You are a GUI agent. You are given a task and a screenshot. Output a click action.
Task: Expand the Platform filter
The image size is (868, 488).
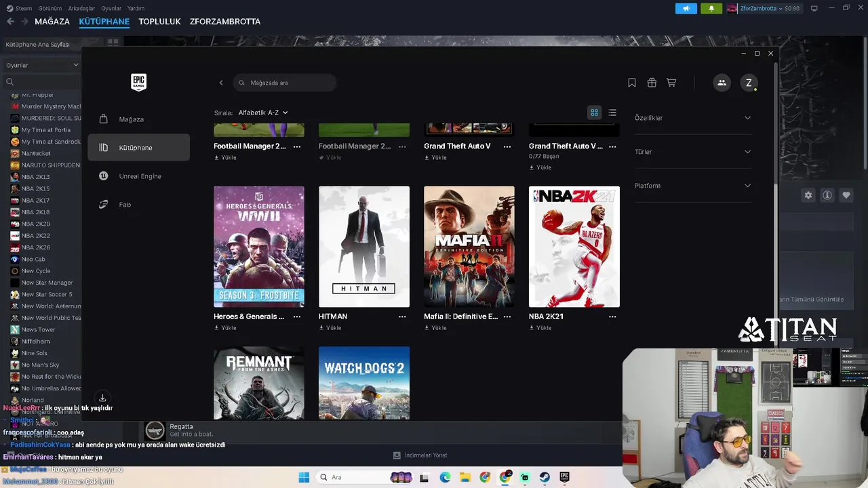(692, 186)
